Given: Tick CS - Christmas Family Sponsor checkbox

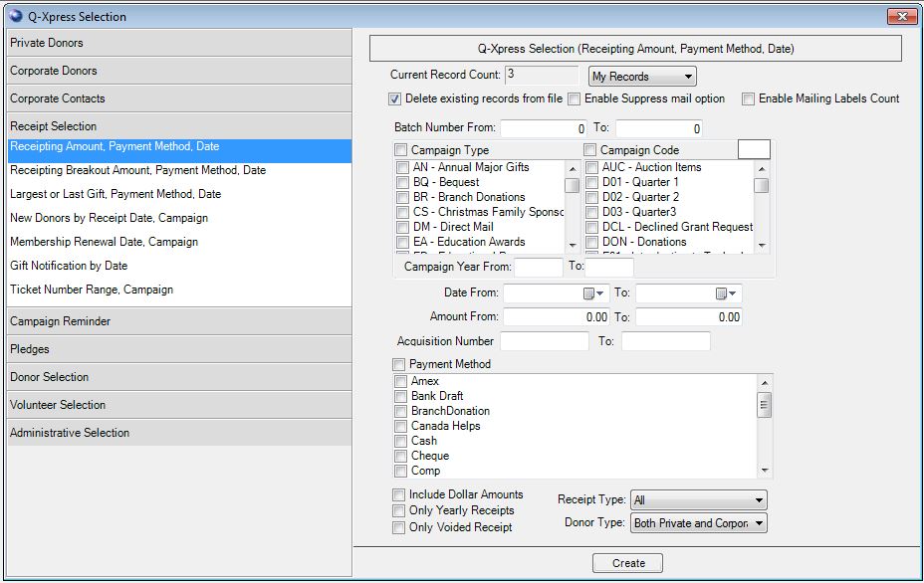Looking at the screenshot, I should 402,212.
